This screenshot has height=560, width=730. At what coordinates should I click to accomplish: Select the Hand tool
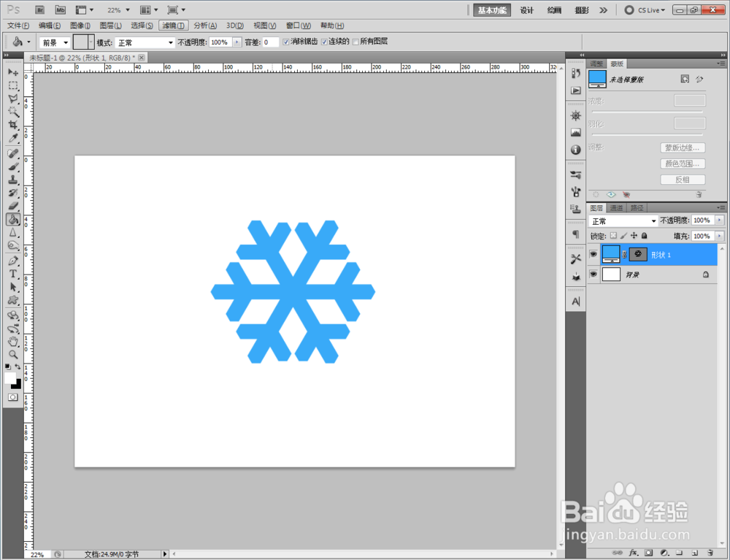pyautogui.click(x=13, y=342)
